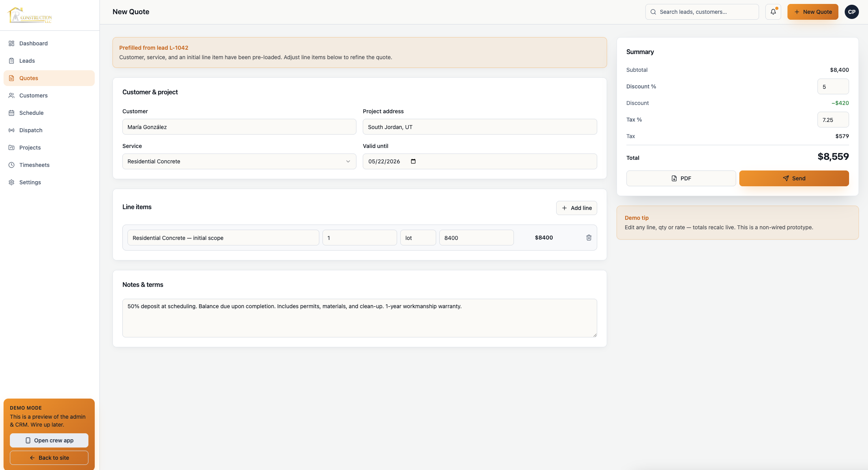Open the Dashboard from the sidebar
This screenshot has height=470, width=868.
pyautogui.click(x=33, y=43)
